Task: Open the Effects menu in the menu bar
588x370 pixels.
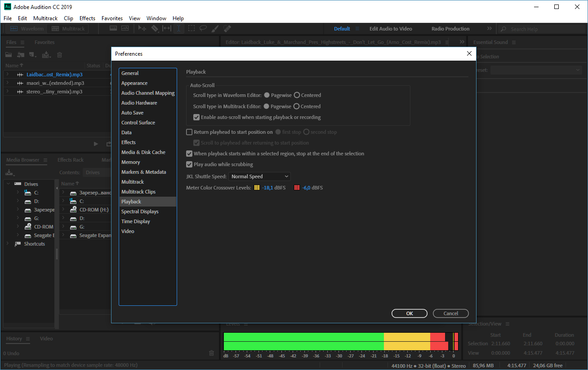Action: [x=87, y=18]
